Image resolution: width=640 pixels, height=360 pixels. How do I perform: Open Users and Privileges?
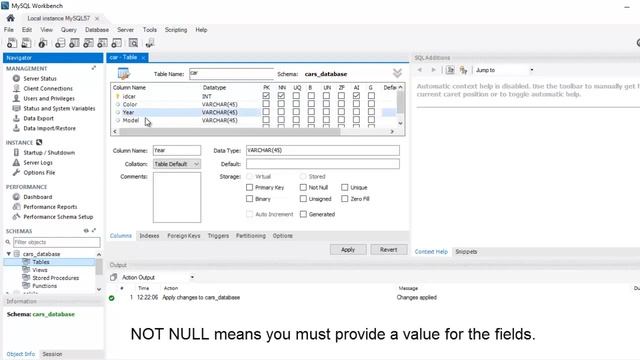[49, 98]
